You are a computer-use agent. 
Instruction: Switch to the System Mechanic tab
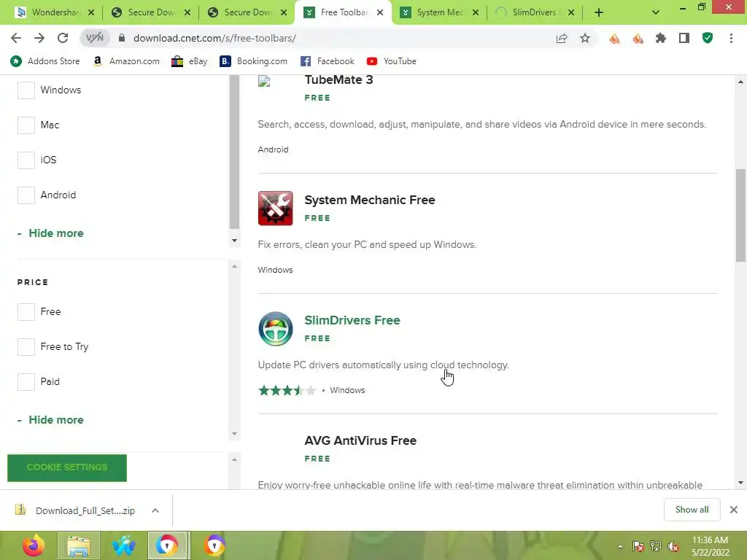[439, 12]
